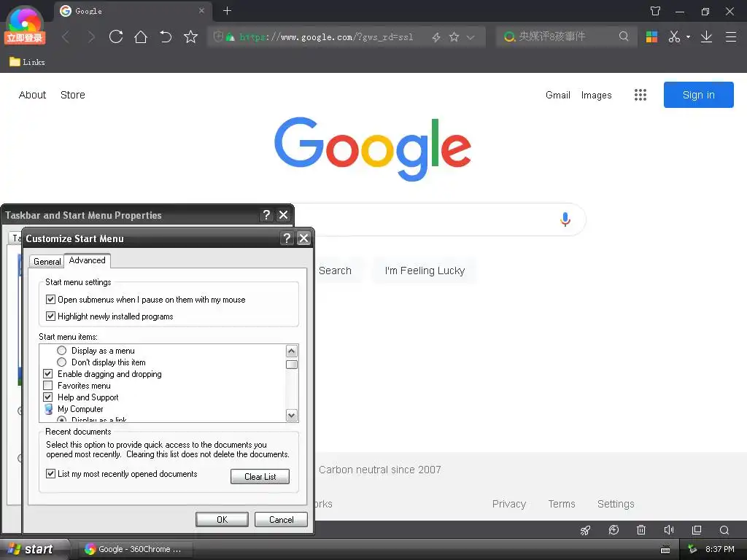This screenshot has width=747, height=560.
Task: Click the blue Sign in button
Action: (x=698, y=95)
